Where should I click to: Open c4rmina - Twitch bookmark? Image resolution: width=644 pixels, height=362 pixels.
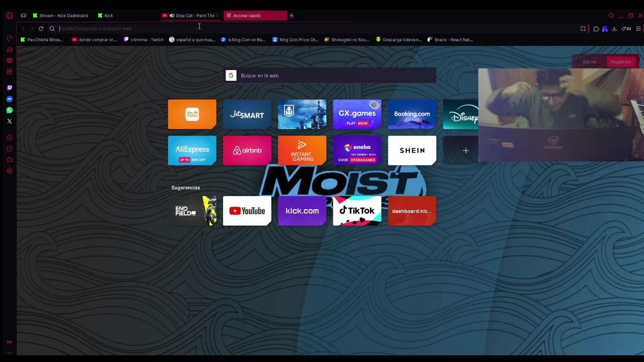coord(143,40)
